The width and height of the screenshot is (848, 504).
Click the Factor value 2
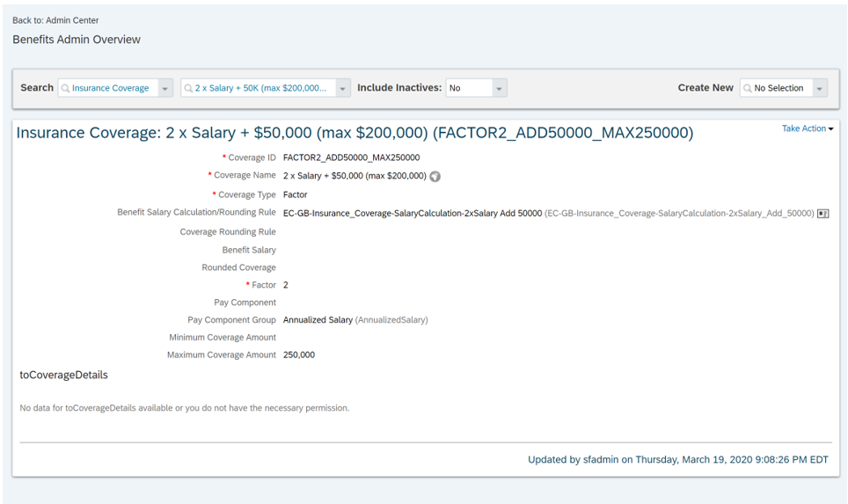click(x=286, y=285)
